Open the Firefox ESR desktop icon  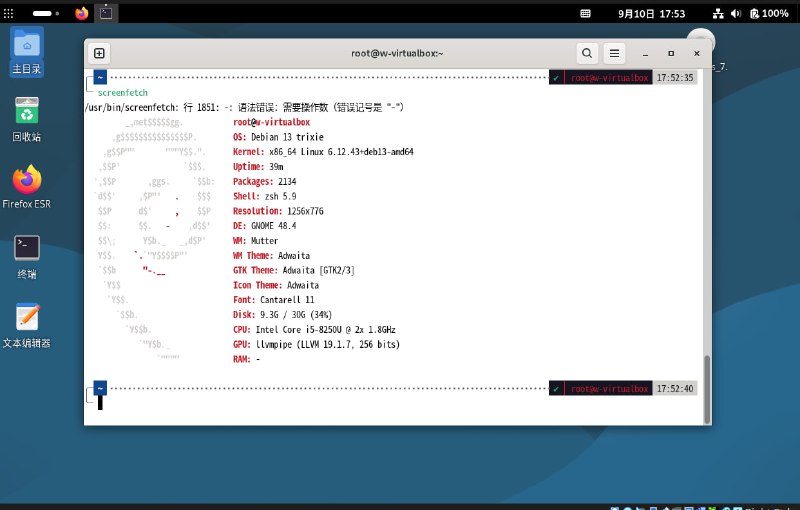(x=27, y=187)
